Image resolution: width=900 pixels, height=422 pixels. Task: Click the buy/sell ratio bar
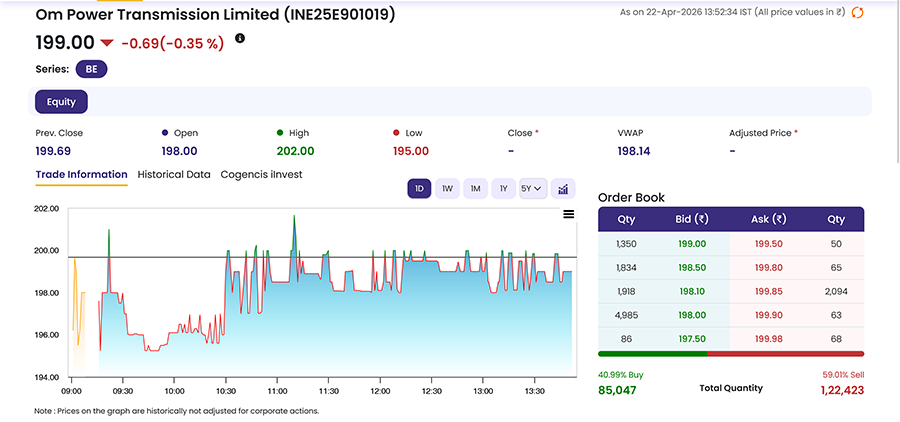pos(730,353)
